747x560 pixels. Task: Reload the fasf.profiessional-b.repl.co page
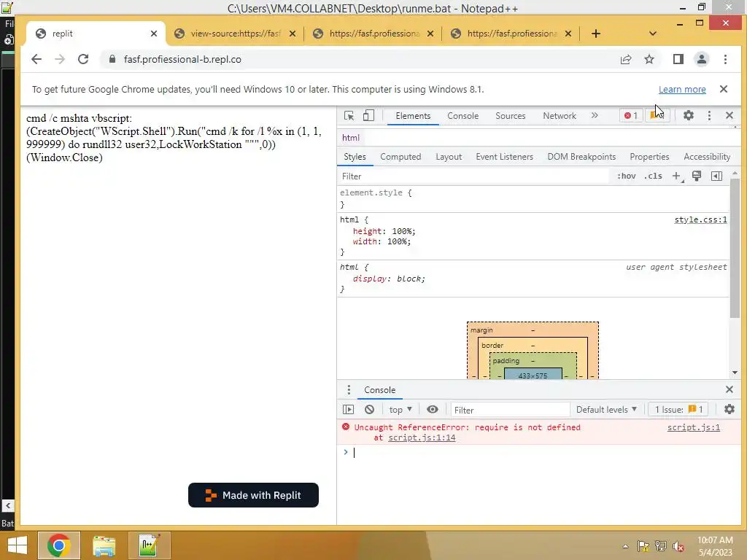coord(83,59)
